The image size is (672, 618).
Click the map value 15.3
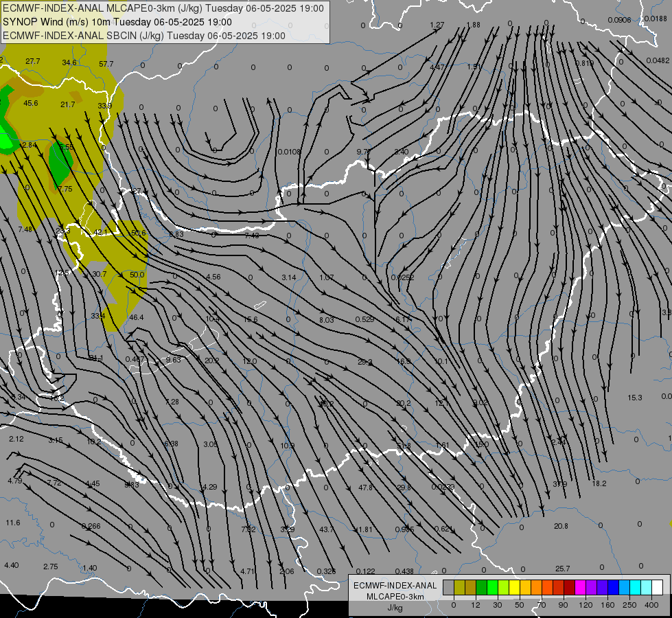[635, 398]
